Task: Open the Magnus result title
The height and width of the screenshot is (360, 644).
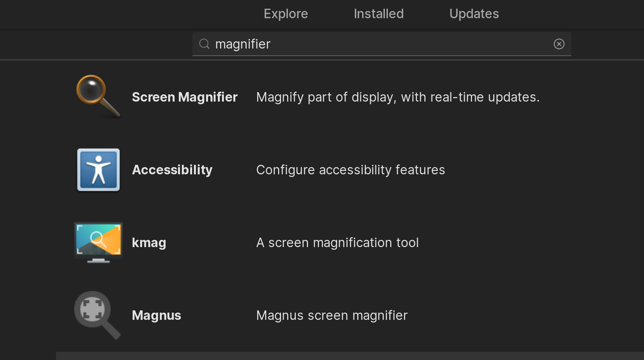Action: coord(156,315)
